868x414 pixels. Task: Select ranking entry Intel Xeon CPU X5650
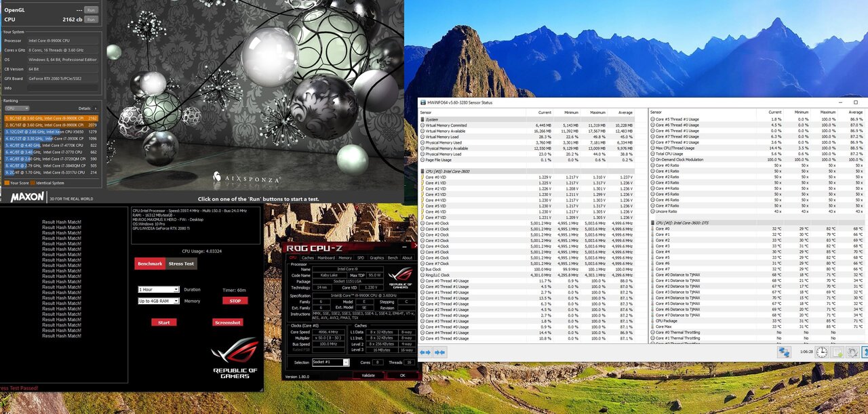pos(52,131)
